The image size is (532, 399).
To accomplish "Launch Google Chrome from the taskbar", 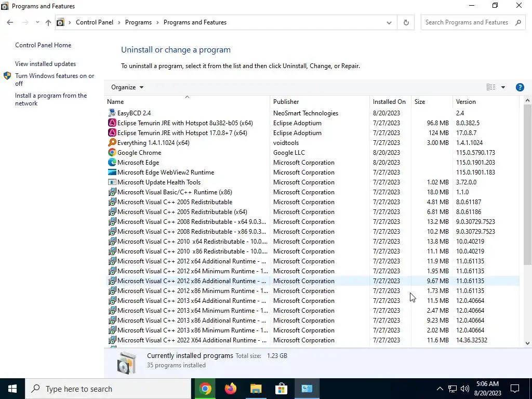I will tap(205, 389).
